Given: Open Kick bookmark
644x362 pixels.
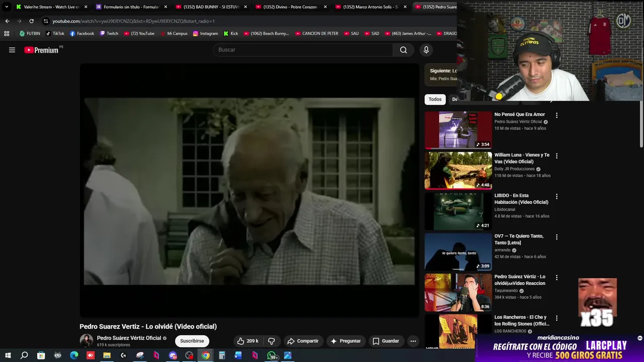Looking at the screenshot, I should point(230,34).
